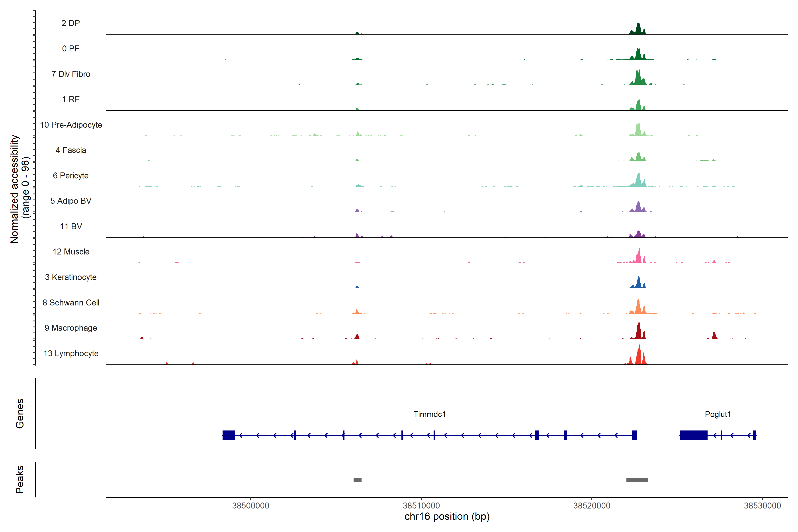Click the 38520000 axis tick label
Viewport: 798px width, 532px height.
pyautogui.click(x=592, y=506)
